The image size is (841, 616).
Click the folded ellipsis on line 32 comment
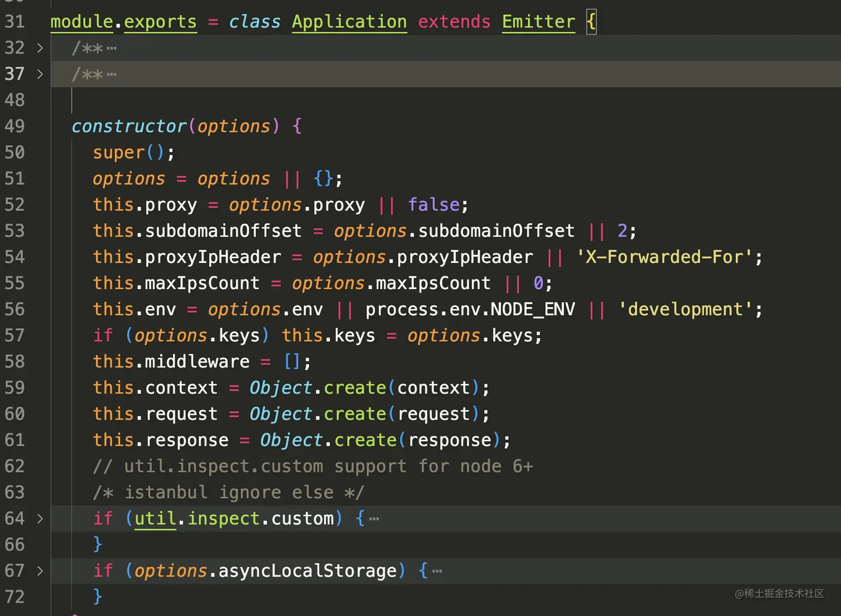112,48
